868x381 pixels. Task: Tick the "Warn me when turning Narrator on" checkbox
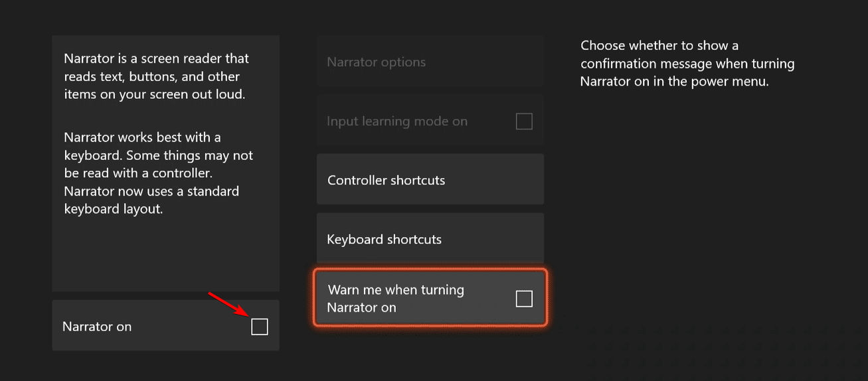pos(524,299)
